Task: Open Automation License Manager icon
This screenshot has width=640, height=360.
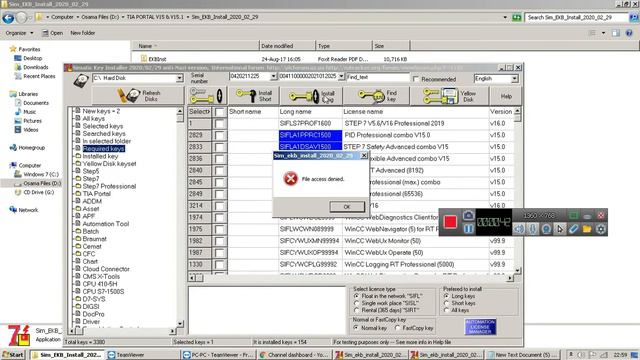Action: [480, 327]
